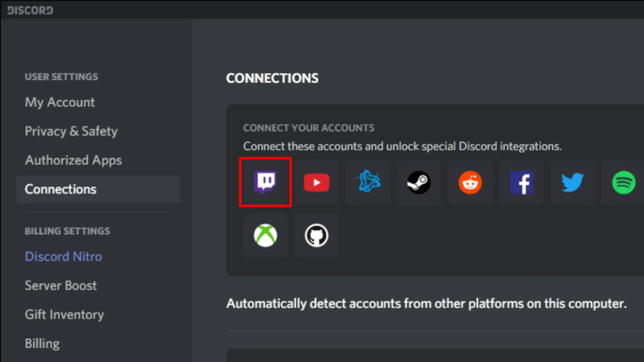The height and width of the screenshot is (362, 644).
Task: View Gift Inventory
Action: point(64,314)
